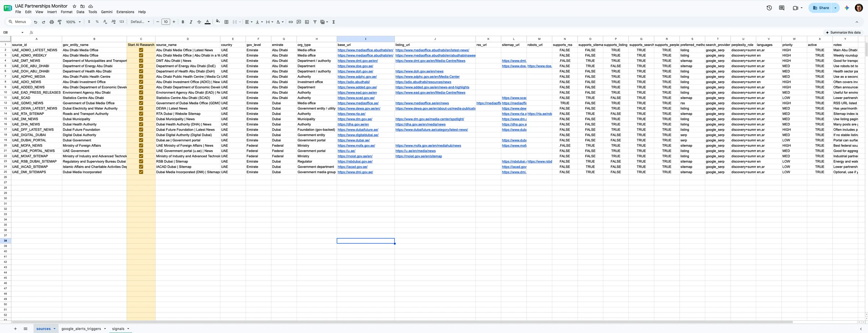Switch to the google_alerts_triggers sheet tab
Image resolution: width=868 pixels, height=333 pixels.
point(81,329)
